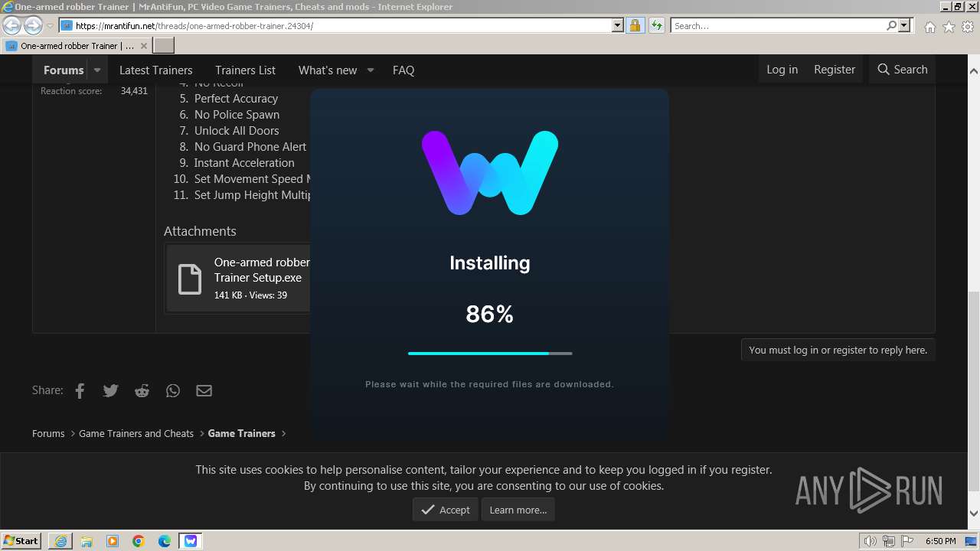
Task: Click the attachment file icon
Action: click(x=189, y=279)
